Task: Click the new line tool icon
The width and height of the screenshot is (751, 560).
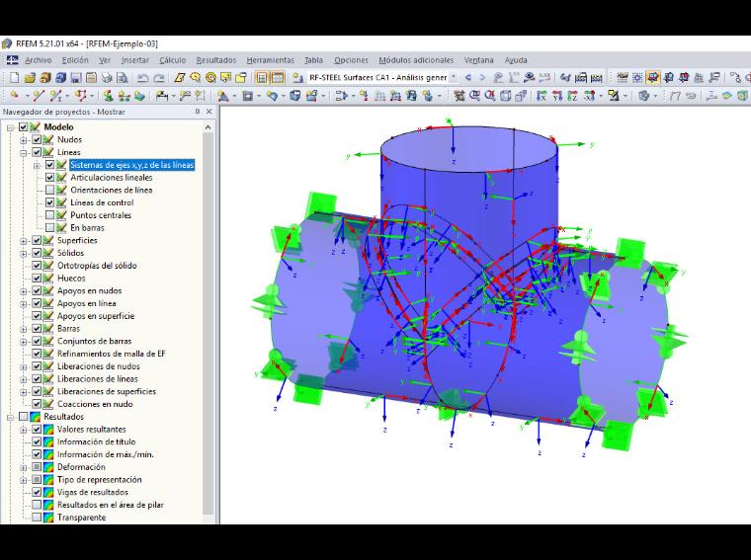Action: tap(39, 96)
